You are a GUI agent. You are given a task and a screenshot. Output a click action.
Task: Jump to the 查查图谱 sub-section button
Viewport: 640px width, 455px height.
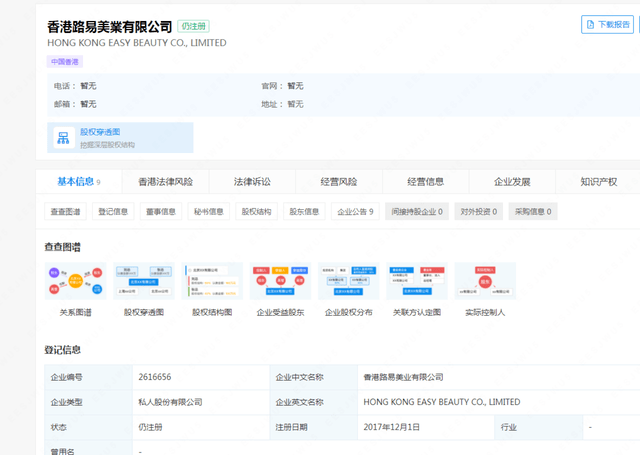pyautogui.click(x=65, y=211)
